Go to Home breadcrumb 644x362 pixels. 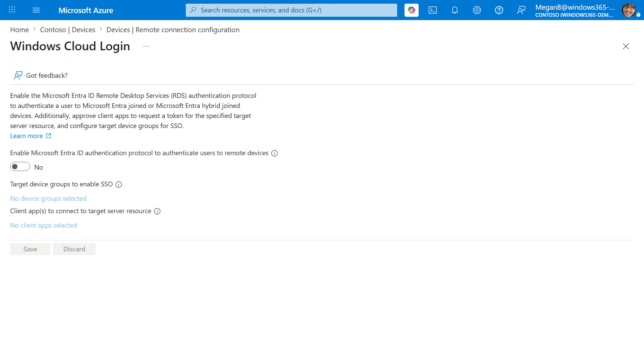[x=19, y=30]
